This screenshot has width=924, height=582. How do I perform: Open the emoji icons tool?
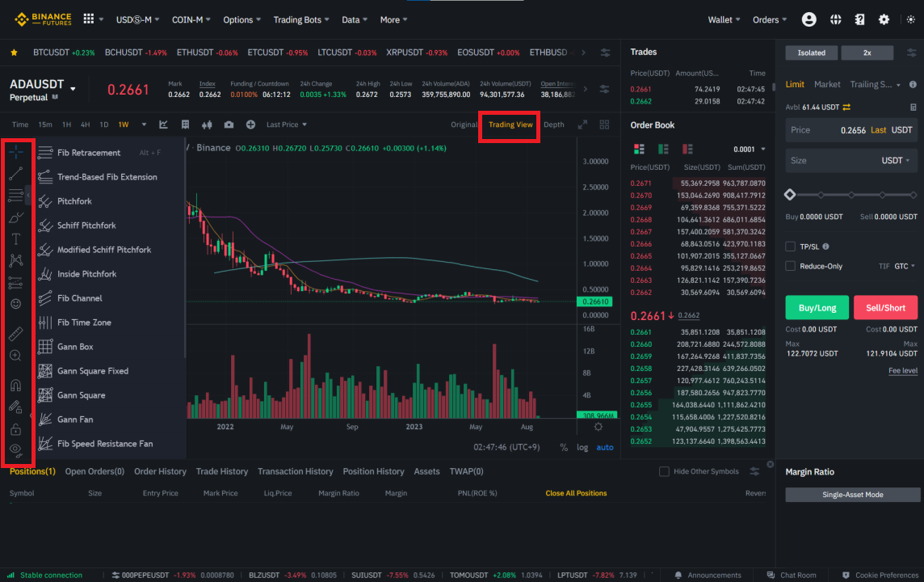click(16, 304)
